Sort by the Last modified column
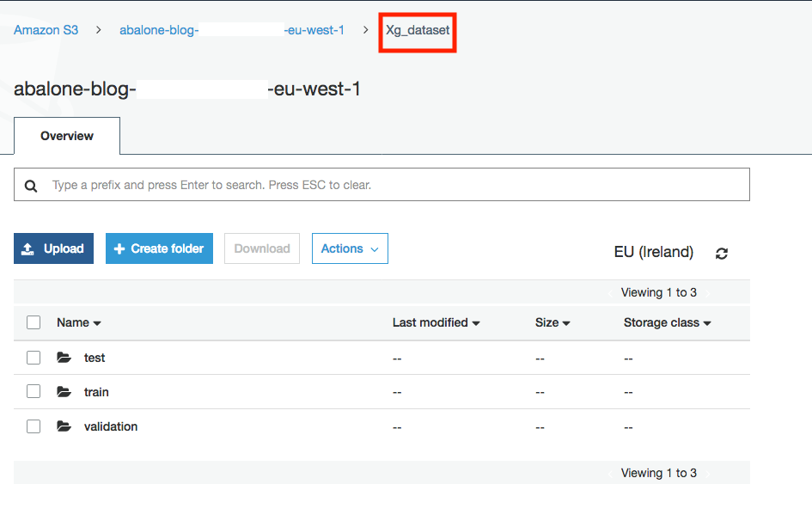Viewport: 812px width, 527px height. pos(436,323)
